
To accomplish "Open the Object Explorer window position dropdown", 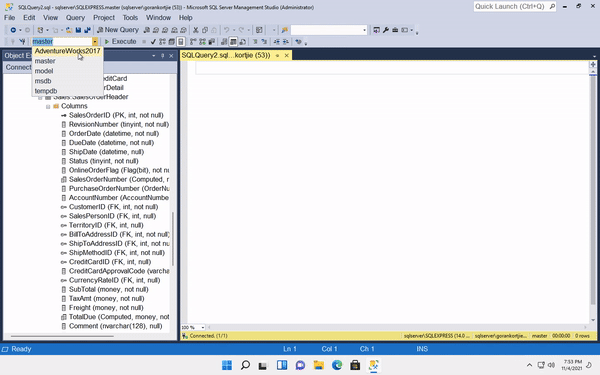I will (x=153, y=56).
